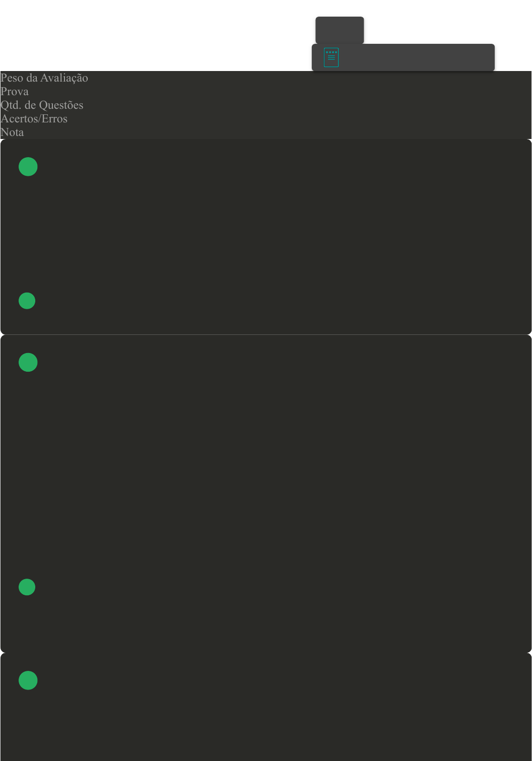Open the Acertos/Erros column header
The image size is (532, 761).
point(34,118)
